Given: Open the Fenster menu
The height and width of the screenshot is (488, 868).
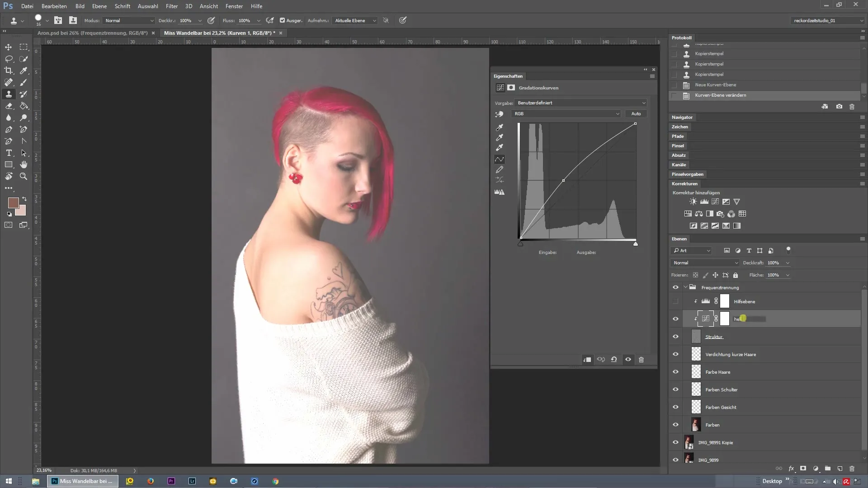Looking at the screenshot, I should (x=234, y=6).
